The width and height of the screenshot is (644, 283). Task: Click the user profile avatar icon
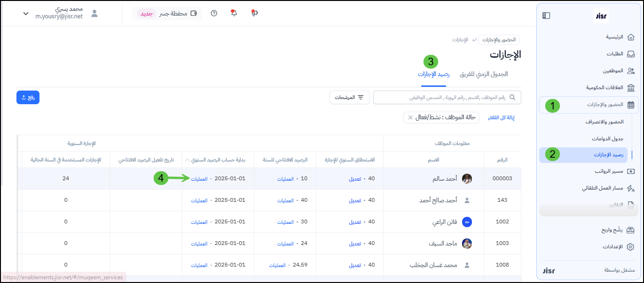pyautogui.click(x=94, y=14)
